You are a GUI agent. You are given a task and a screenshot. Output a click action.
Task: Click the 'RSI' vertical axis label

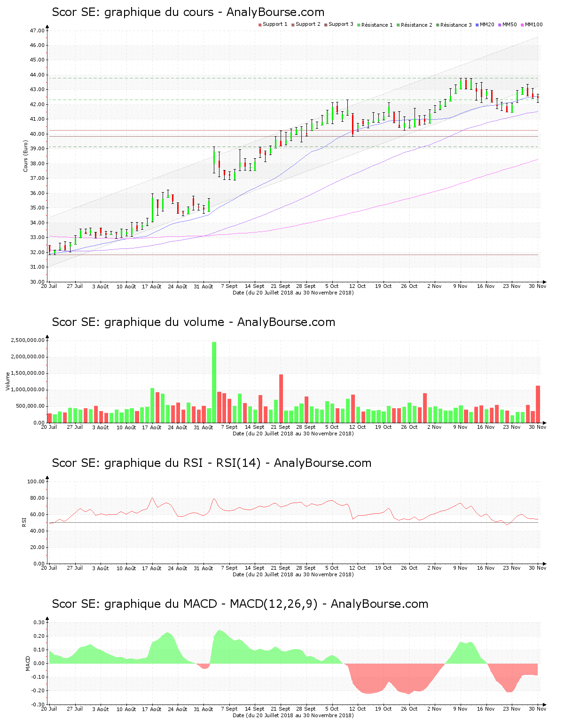(23, 522)
